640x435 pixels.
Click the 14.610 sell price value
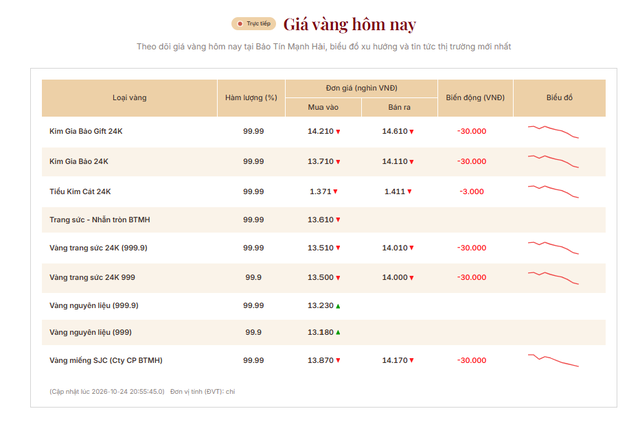pyautogui.click(x=395, y=131)
